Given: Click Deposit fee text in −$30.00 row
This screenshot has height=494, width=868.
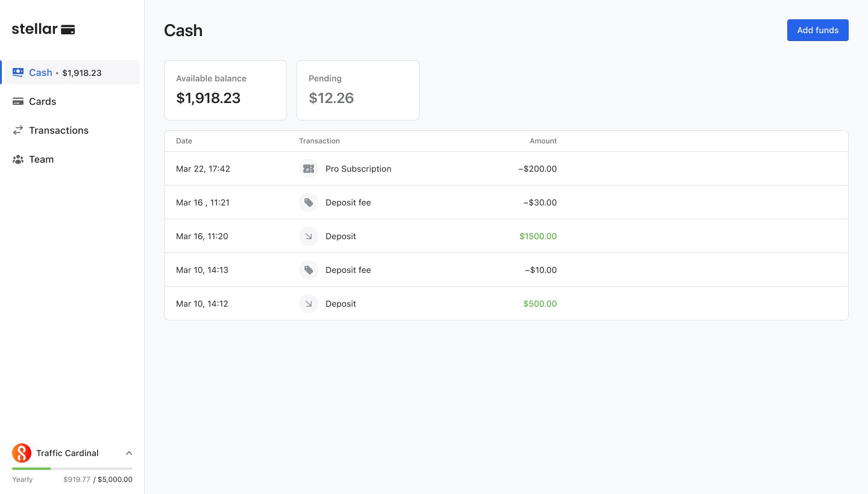Looking at the screenshot, I should (x=348, y=202).
